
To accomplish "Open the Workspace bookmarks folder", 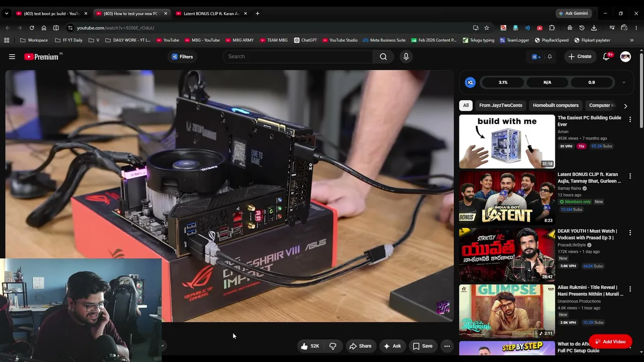I will pyautogui.click(x=34, y=40).
